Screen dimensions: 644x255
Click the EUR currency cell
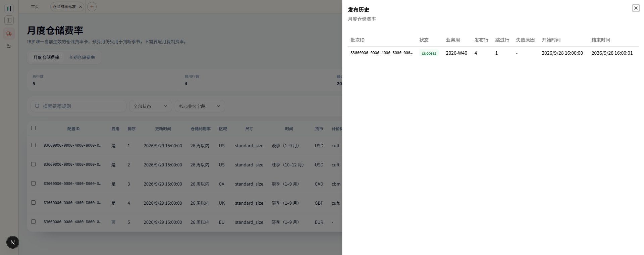319,222
